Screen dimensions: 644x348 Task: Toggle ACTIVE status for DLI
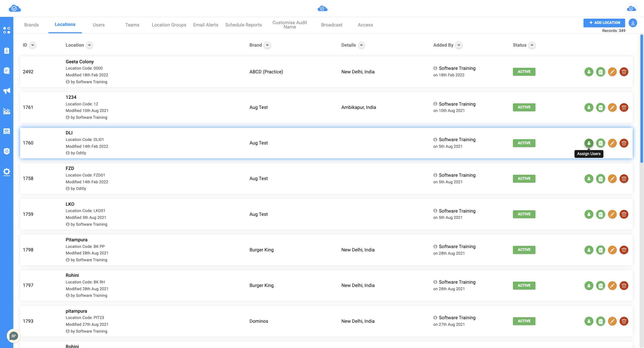[x=524, y=143]
